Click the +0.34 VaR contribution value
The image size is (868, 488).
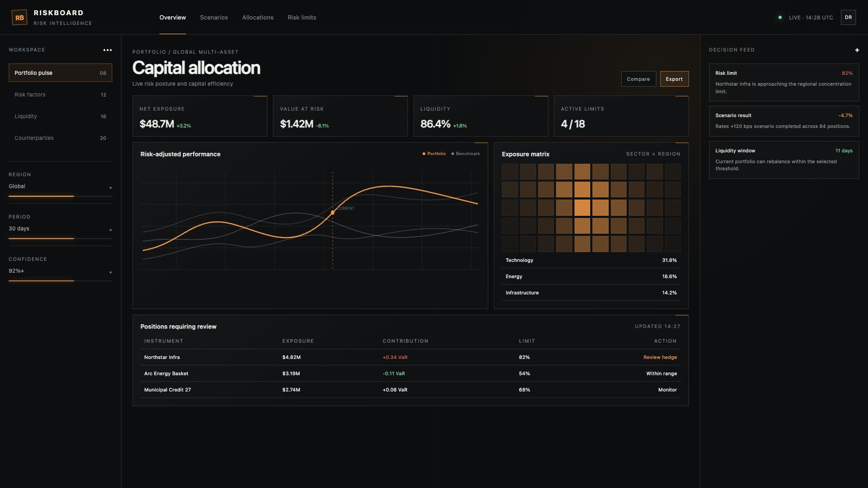coord(395,357)
